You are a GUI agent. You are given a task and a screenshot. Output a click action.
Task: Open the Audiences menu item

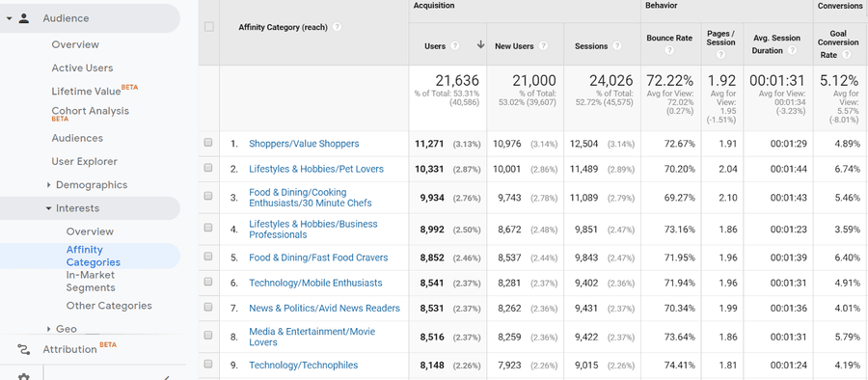[77, 138]
